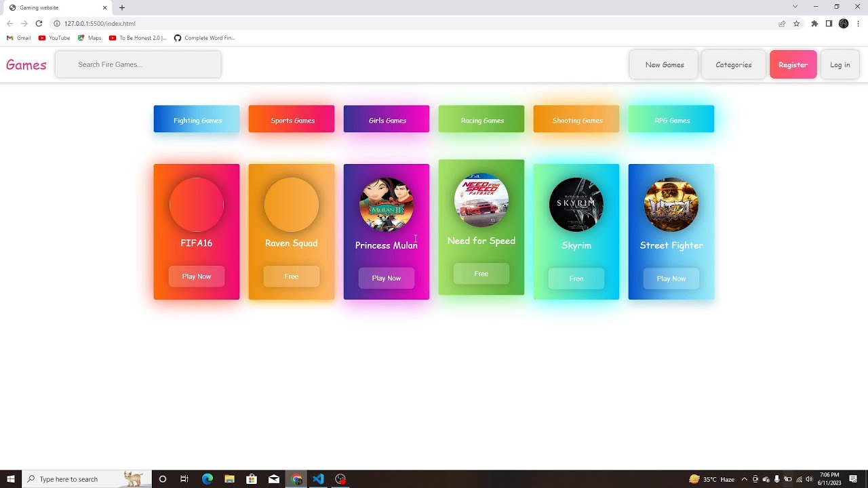868x488 pixels.
Task: Select the Girls Games category
Action: coord(387,119)
